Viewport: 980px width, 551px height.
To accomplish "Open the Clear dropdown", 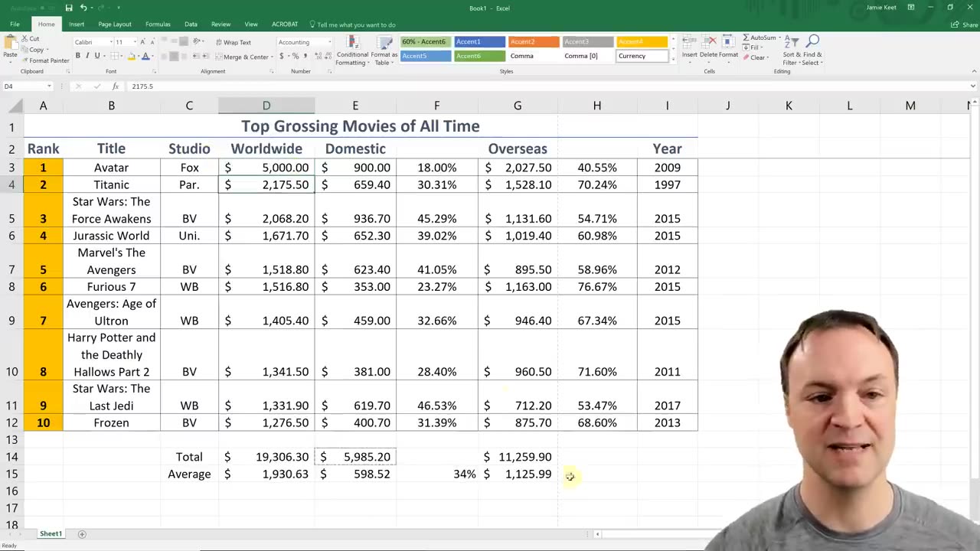I will 757,57.
